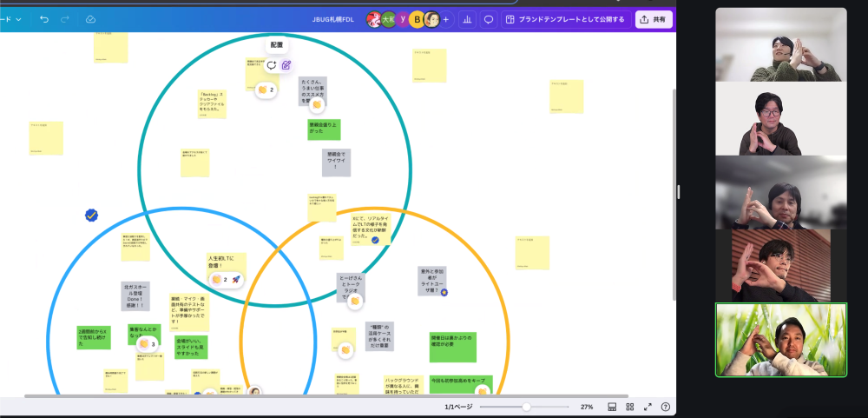Screen dimensions: 868x418
Task: Select video of man in brown sweater with glasses
Action: 781,119
